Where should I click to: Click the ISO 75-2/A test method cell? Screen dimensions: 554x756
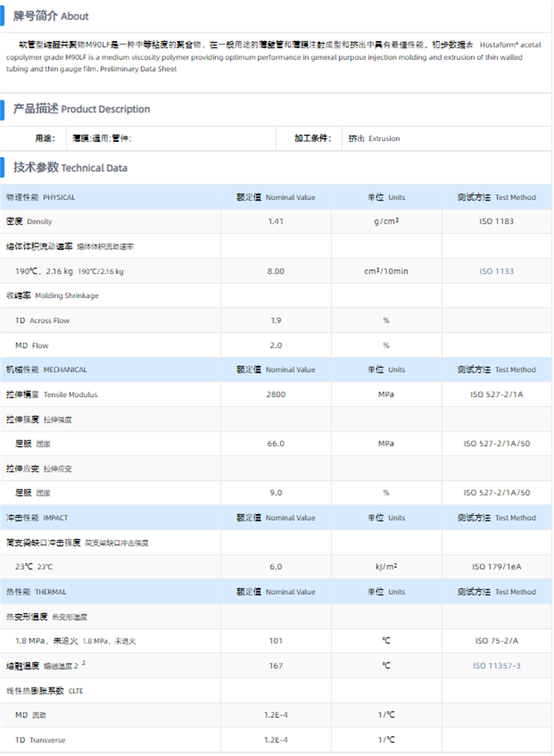coord(497,641)
